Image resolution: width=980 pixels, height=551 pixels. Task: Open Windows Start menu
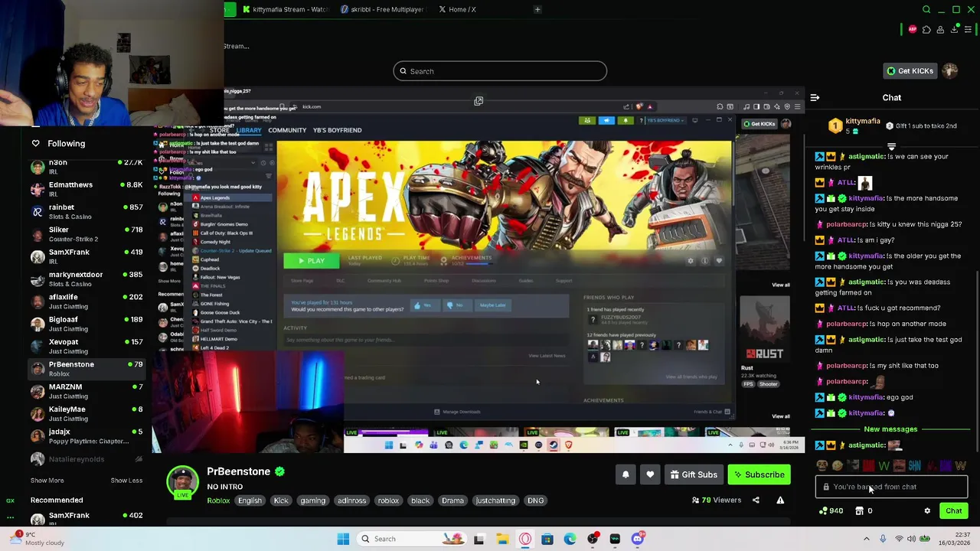[x=343, y=539]
